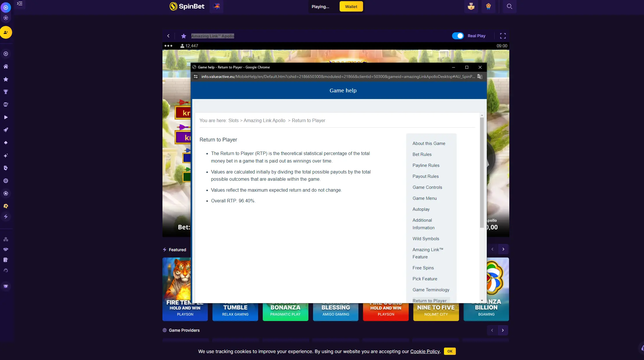Click the poker chip icon below sign up
The image size is (644, 360).
coord(6,54)
